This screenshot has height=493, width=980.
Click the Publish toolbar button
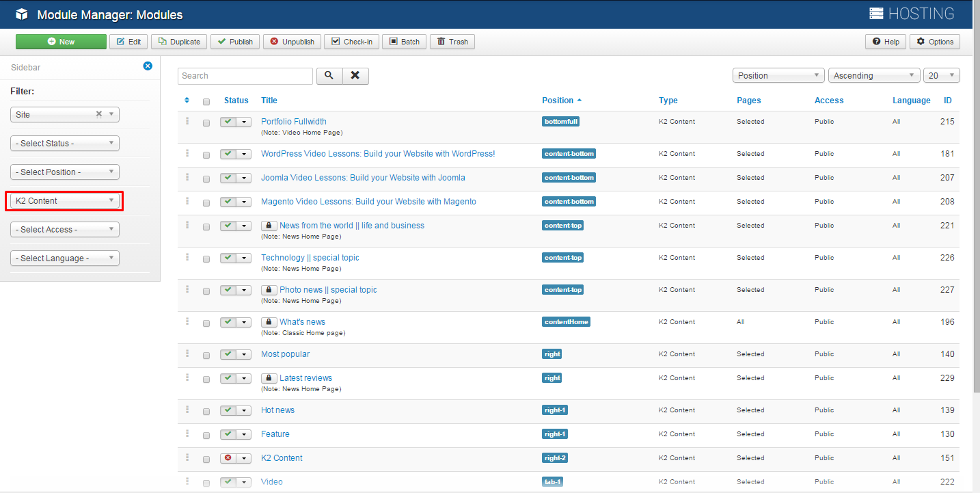235,42
